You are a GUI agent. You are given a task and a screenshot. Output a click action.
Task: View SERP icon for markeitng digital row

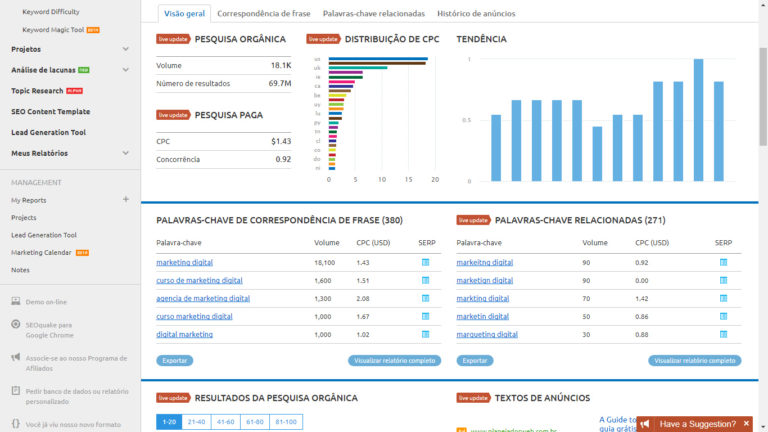[x=723, y=263]
